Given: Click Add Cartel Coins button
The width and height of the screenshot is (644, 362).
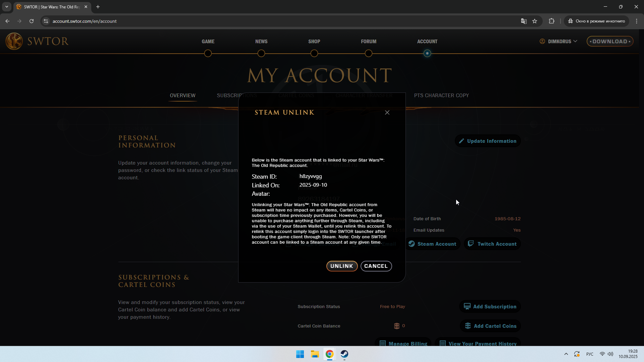Looking at the screenshot, I should 490,326.
